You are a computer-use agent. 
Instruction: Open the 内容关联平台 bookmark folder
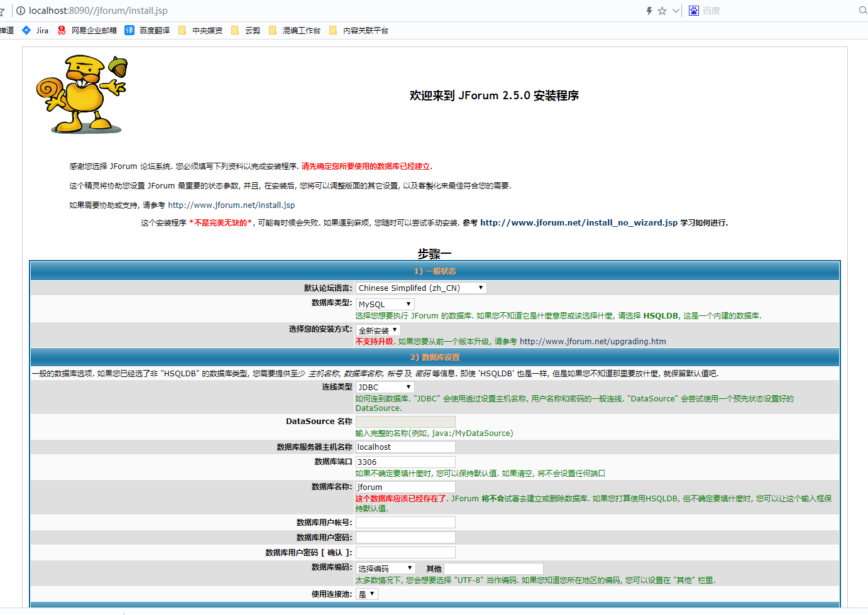(358, 30)
